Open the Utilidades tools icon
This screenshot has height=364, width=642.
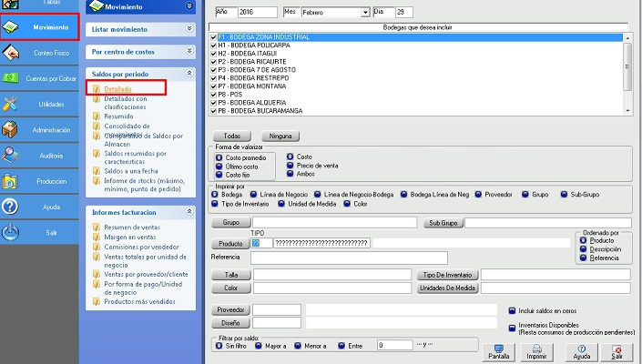pyautogui.click(x=12, y=104)
